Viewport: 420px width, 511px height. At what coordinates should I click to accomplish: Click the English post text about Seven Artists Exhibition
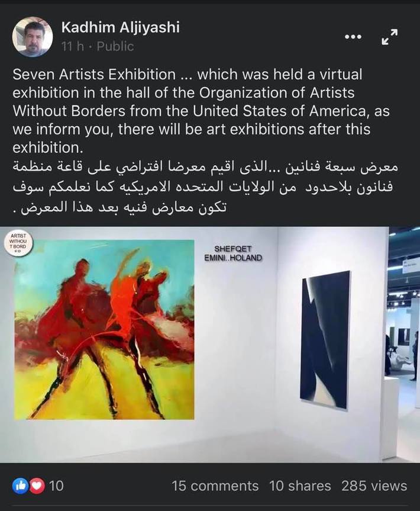pos(201,111)
